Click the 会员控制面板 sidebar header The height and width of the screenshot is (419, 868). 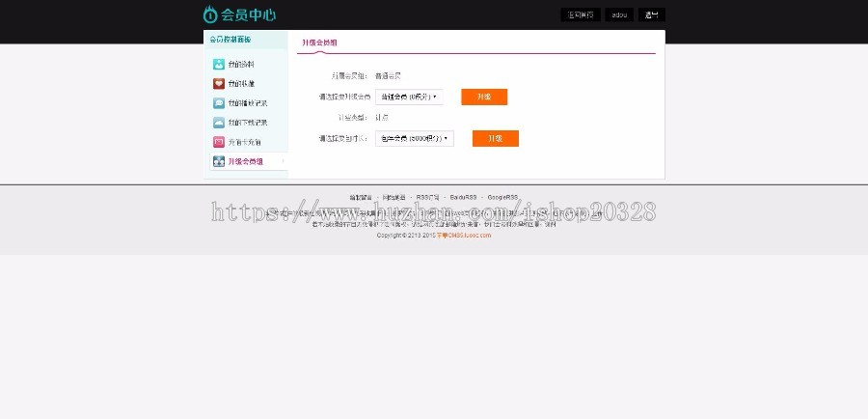[231, 40]
